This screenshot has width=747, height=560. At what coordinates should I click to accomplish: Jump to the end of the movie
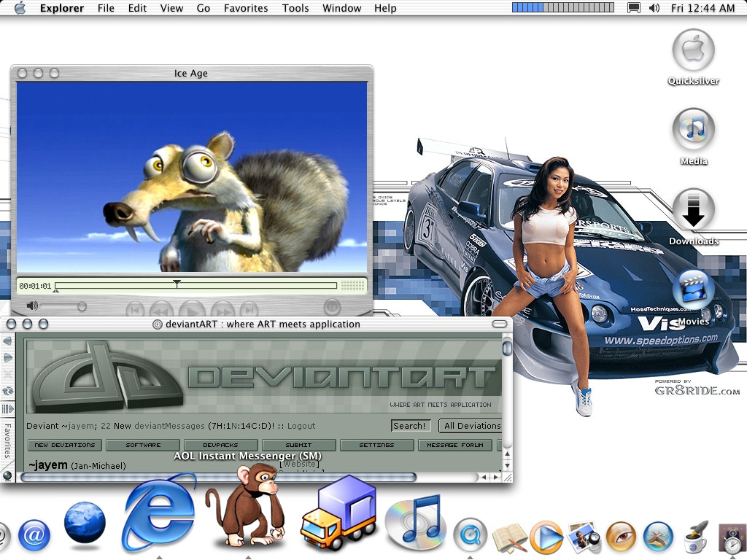tap(249, 310)
